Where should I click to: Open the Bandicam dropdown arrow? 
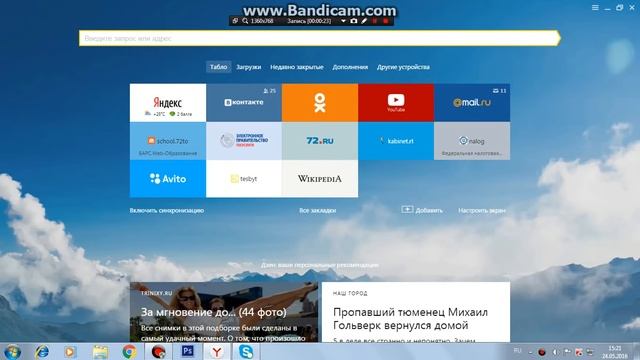pyautogui.click(x=343, y=21)
